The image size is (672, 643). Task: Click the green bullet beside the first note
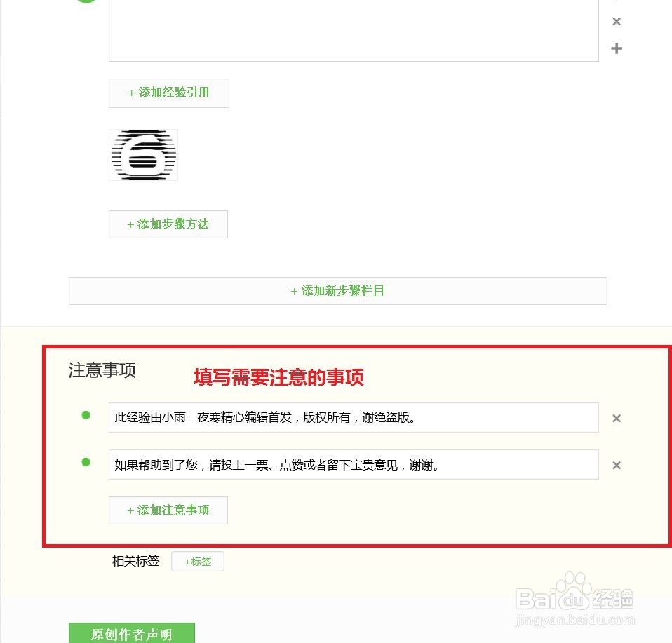(86, 415)
